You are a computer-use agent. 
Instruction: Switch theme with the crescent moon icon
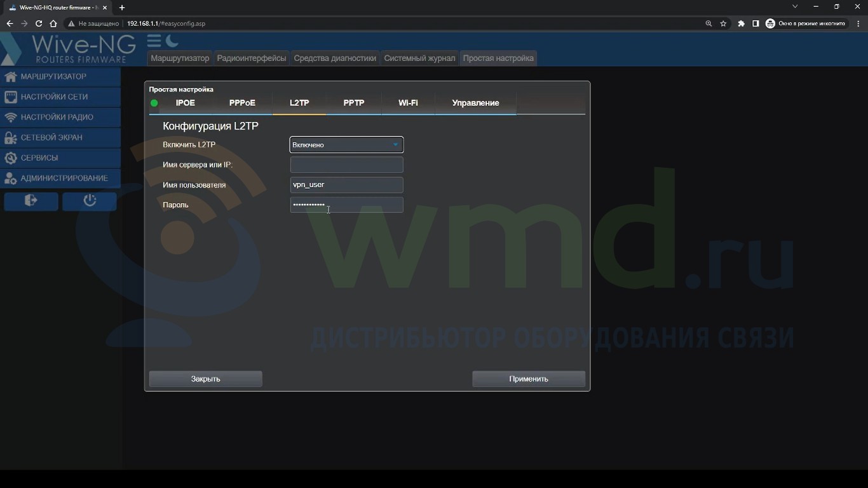pyautogui.click(x=172, y=41)
